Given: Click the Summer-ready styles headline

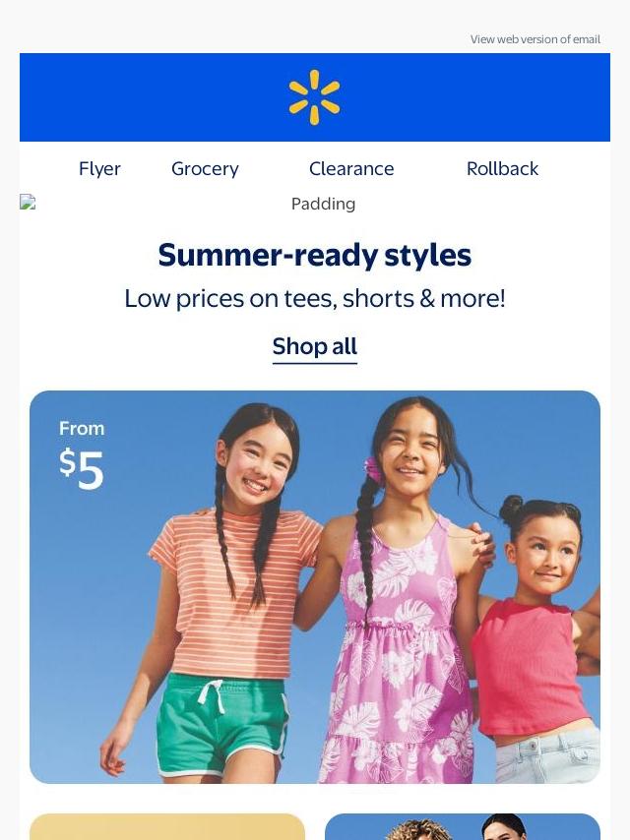Looking at the screenshot, I should pyautogui.click(x=315, y=255).
